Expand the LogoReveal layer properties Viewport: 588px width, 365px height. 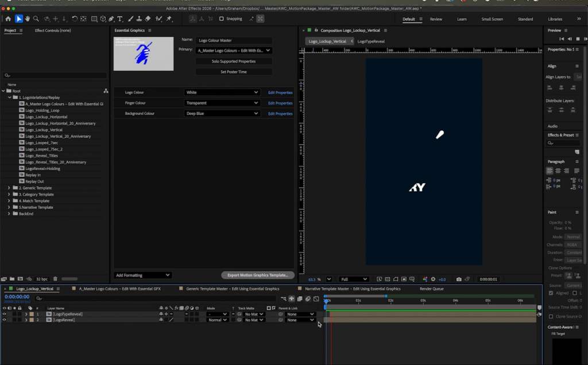click(26, 320)
